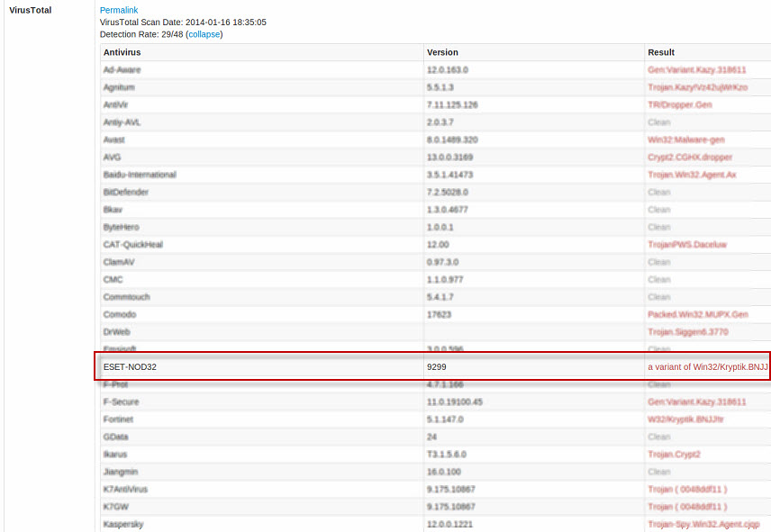Click the Clean result for BitDefender

point(659,192)
